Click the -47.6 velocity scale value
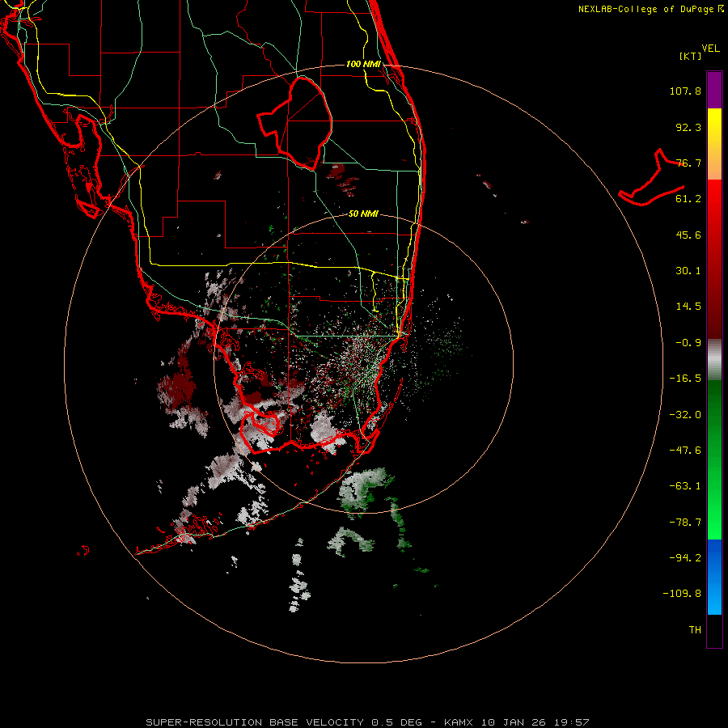The image size is (728, 728). pos(685,451)
